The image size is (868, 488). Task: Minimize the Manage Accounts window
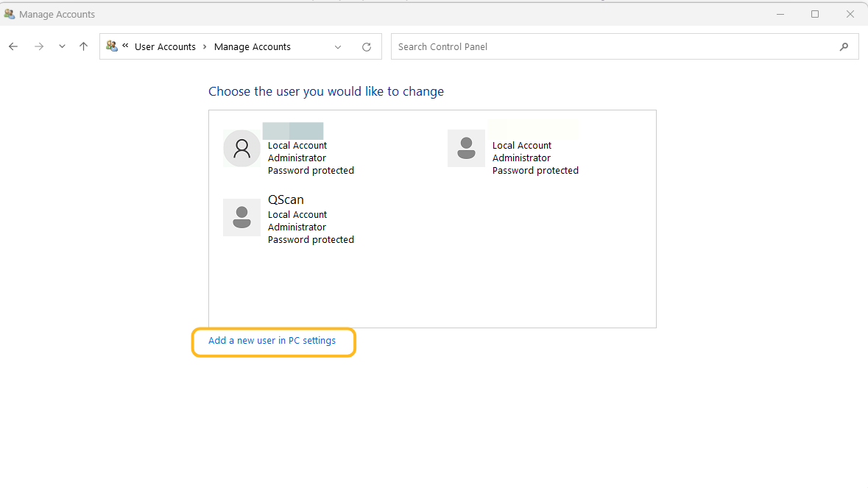pos(780,15)
